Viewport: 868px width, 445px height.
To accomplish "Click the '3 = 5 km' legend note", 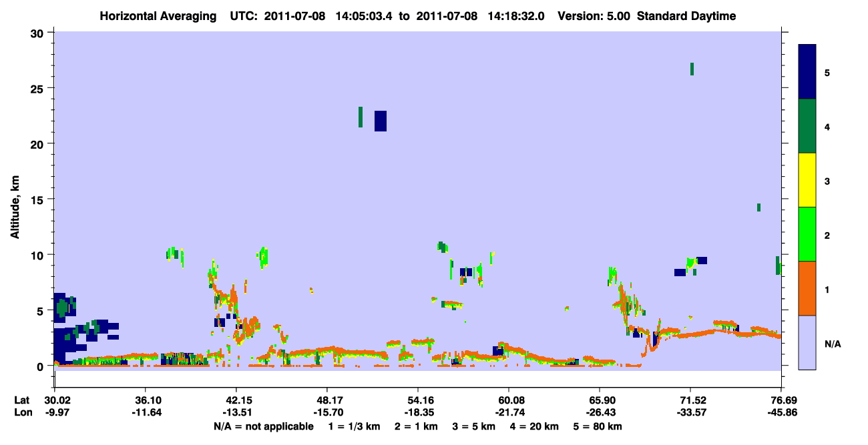I will 474,426.
